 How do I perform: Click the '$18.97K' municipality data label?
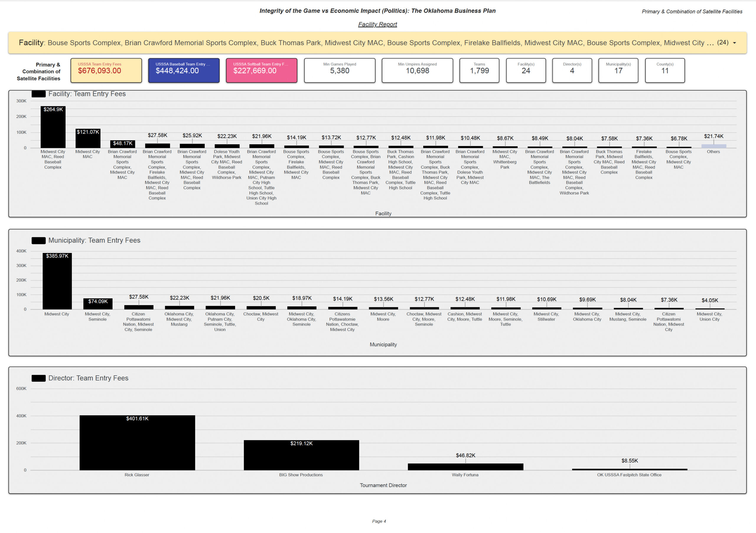point(302,298)
